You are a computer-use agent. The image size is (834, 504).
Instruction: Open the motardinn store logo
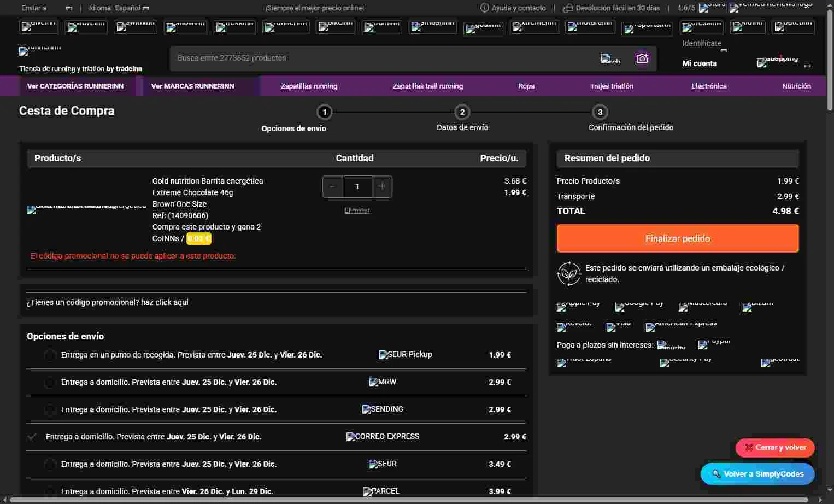click(x=590, y=27)
